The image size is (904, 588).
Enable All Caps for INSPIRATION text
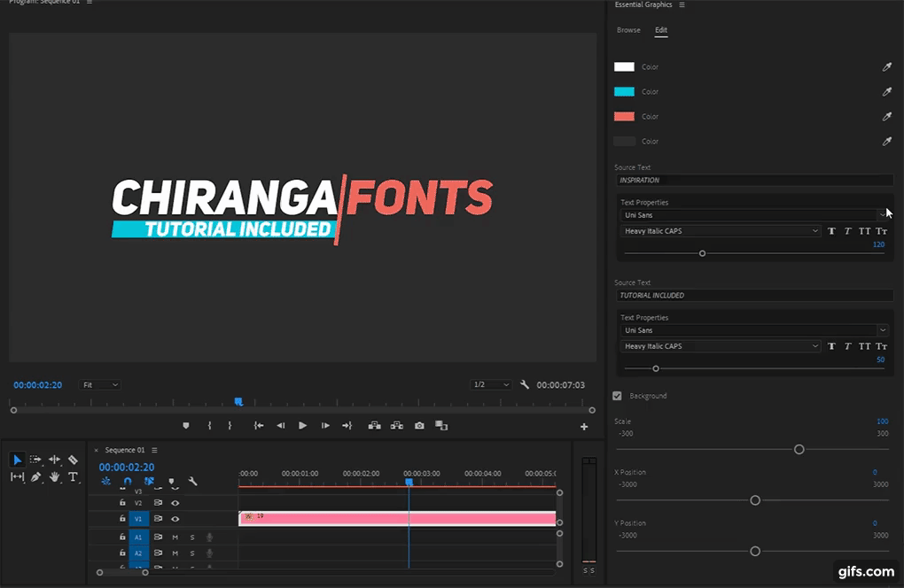[864, 231]
